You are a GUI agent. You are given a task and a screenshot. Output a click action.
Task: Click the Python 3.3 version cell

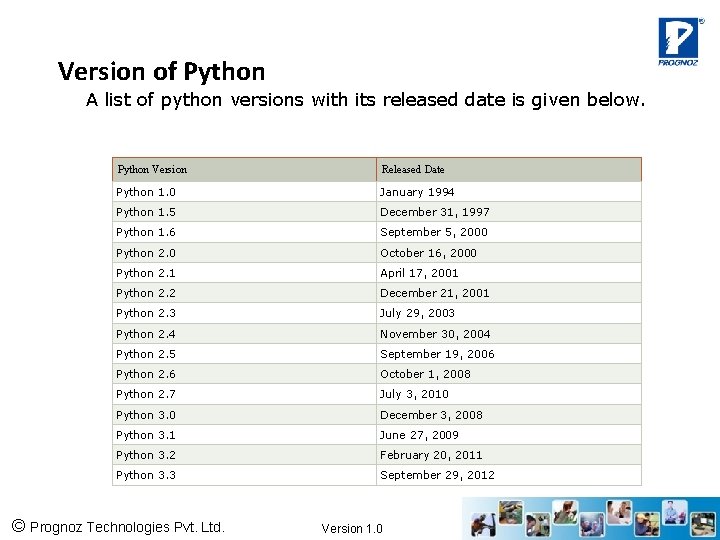(146, 475)
